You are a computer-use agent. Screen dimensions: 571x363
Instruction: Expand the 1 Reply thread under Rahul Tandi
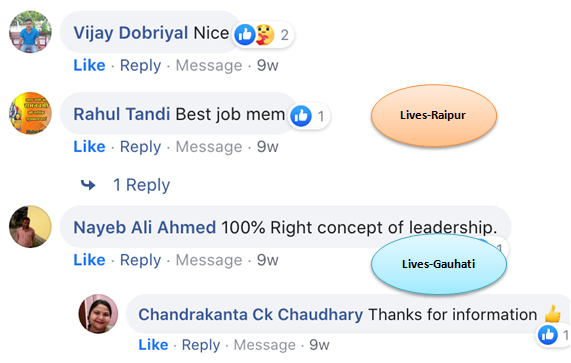pyautogui.click(x=141, y=185)
